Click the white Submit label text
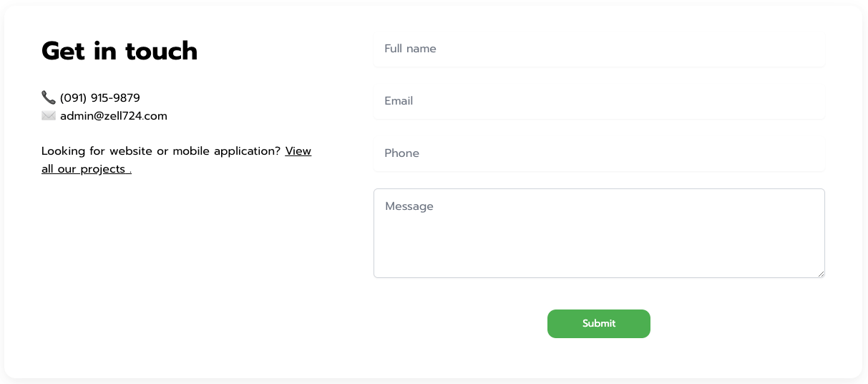Viewport: 868px width, 384px height. pyautogui.click(x=599, y=324)
